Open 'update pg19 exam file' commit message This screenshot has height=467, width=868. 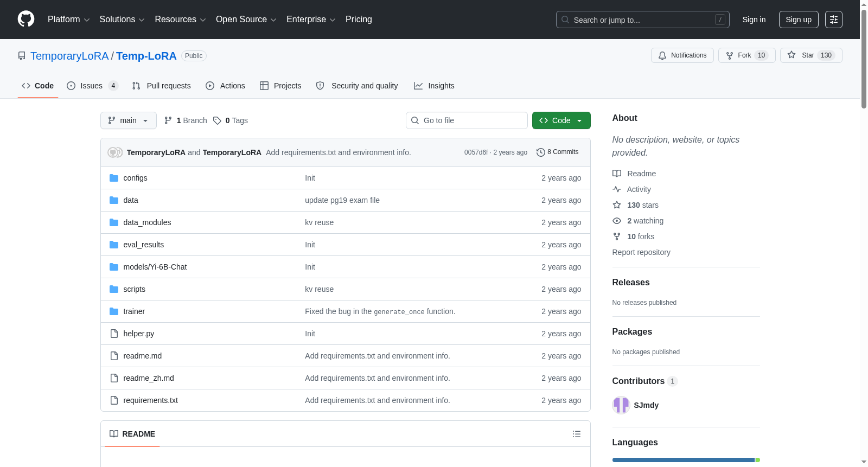[342, 200]
